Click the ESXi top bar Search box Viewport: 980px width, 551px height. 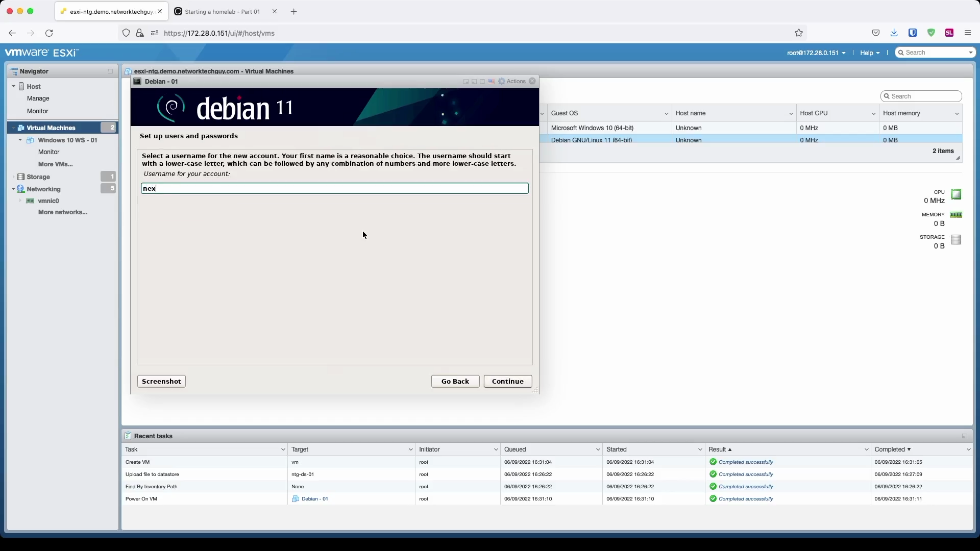point(935,53)
